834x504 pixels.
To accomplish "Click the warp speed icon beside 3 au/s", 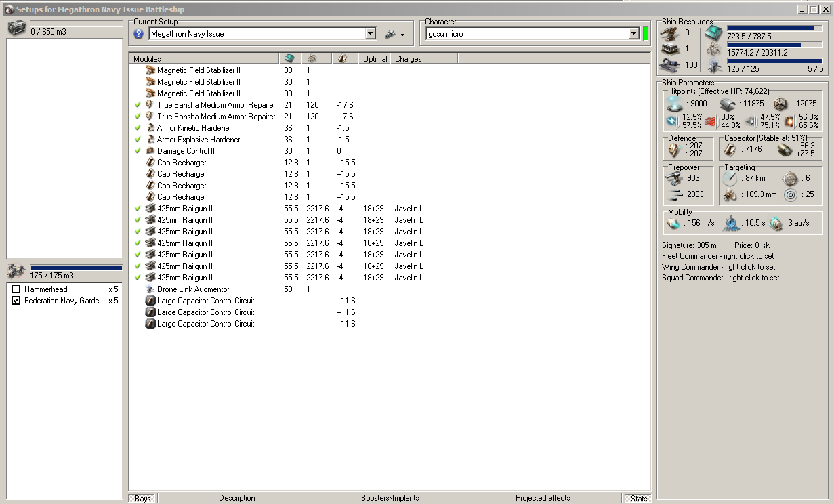I will pos(775,224).
